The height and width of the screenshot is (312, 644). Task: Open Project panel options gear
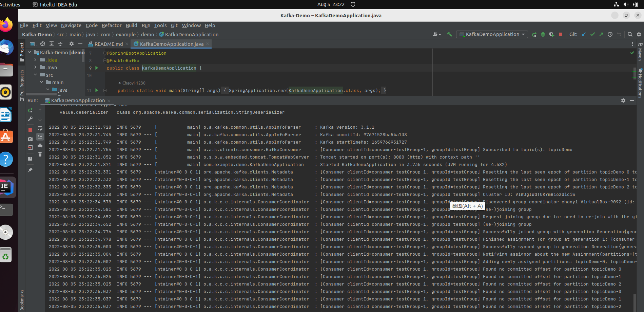point(72,44)
